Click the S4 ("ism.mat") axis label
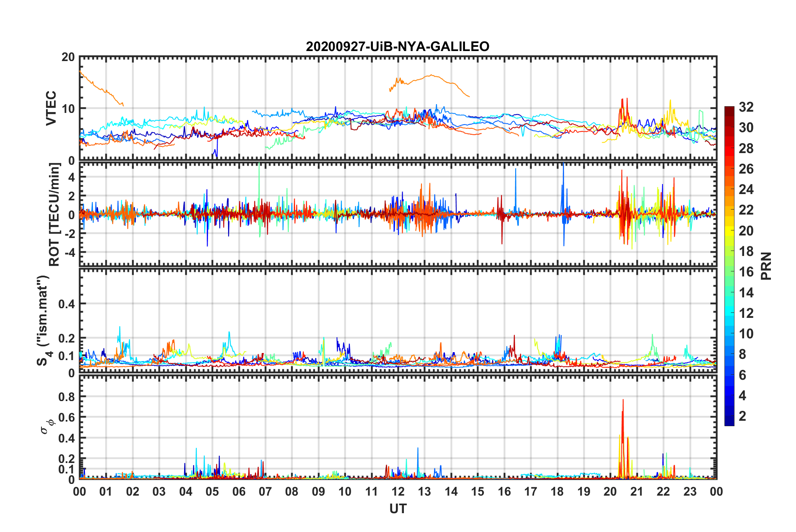This screenshot has height=532, width=796. 43,320
